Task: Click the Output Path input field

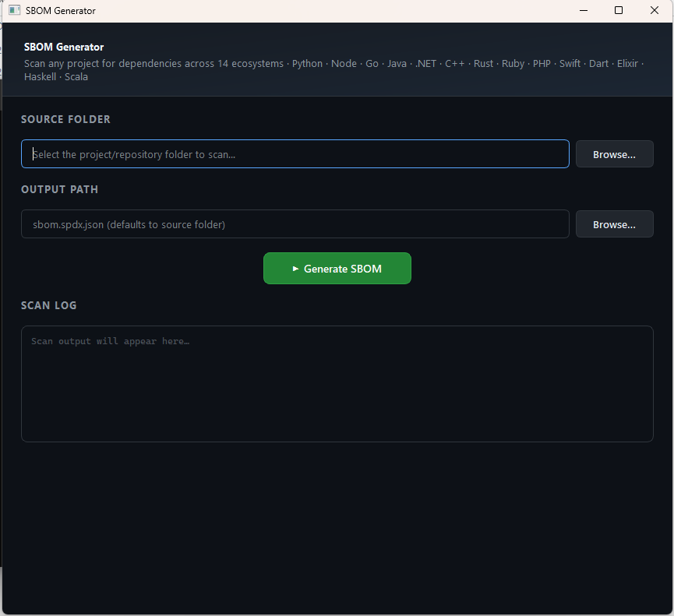Action: point(295,224)
